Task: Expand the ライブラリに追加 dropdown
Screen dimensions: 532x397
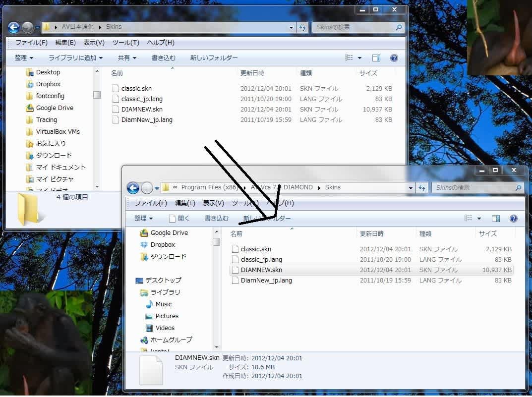Action: (x=75, y=58)
